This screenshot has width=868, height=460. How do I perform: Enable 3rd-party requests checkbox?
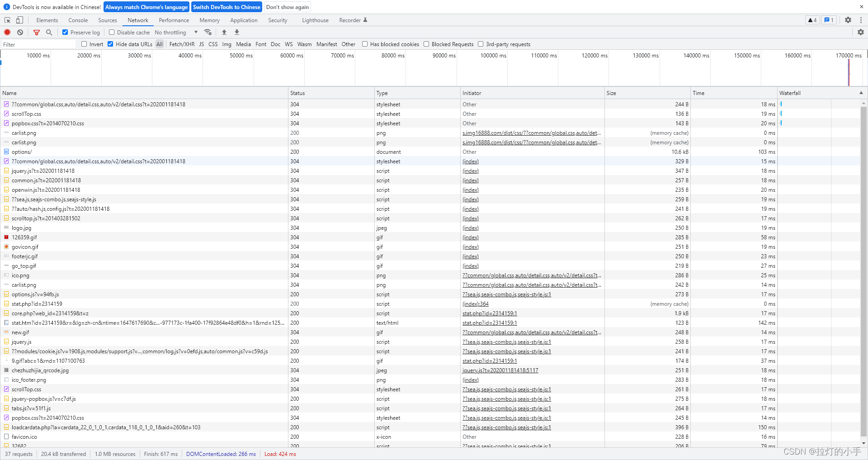(481, 44)
